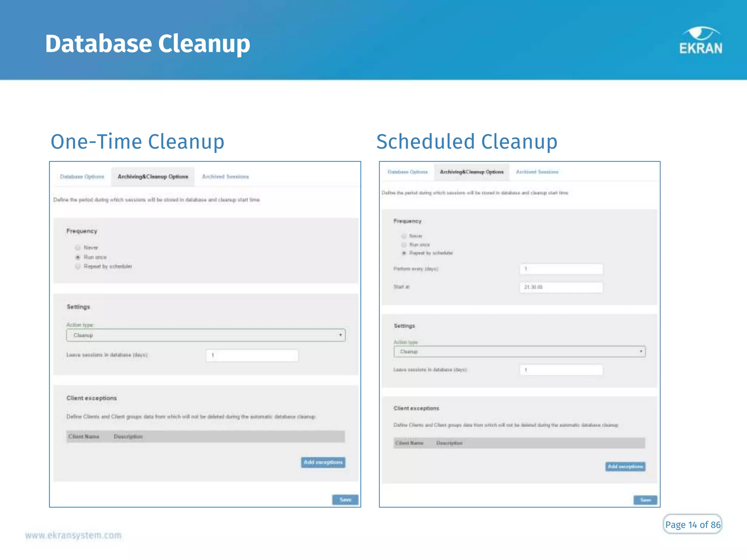The width and height of the screenshot is (747, 560).
Task: Click Client Name column header in Scheduled panel
Action: coord(409,443)
